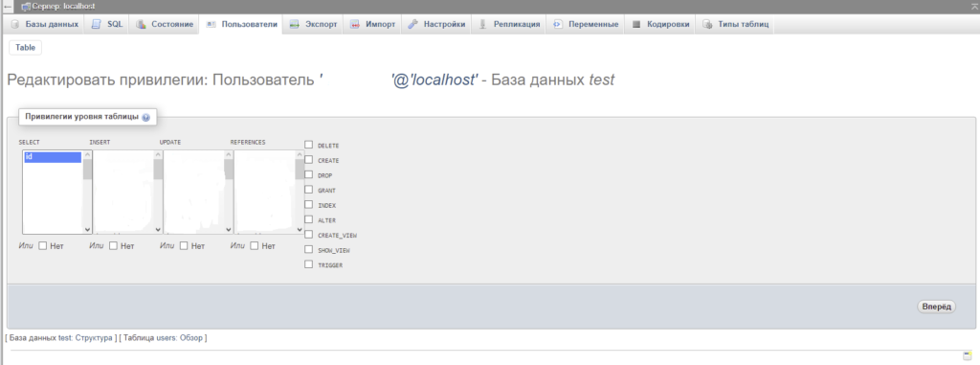Tick the Нет checkbox under REFERENCES
This screenshot has height=365, width=980.
[255, 246]
